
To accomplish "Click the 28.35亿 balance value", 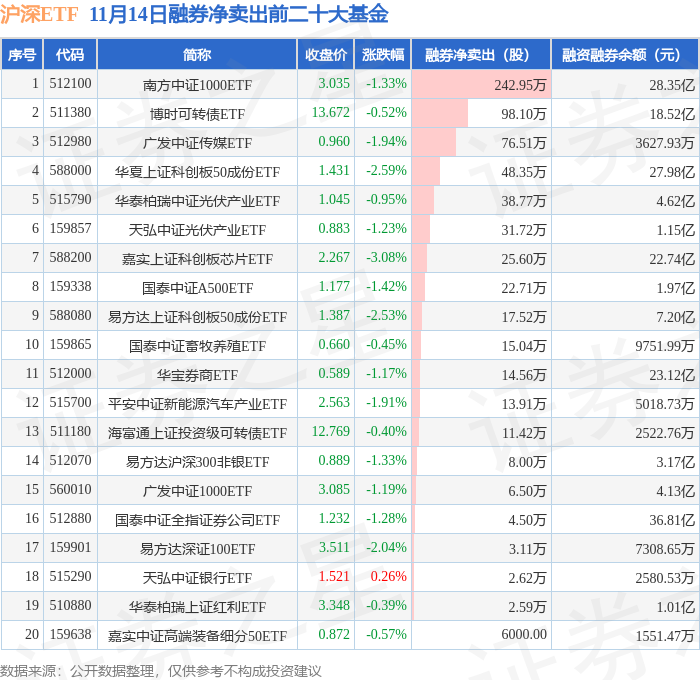I will tap(672, 85).
